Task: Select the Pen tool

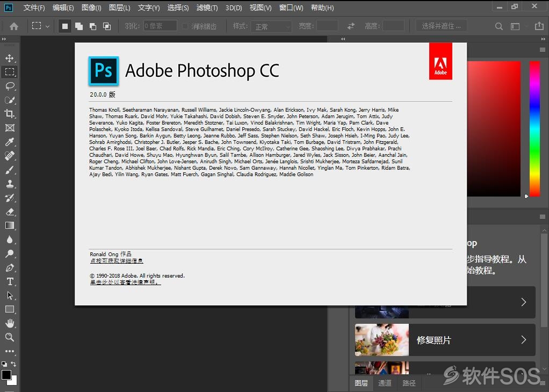Action: (10, 268)
